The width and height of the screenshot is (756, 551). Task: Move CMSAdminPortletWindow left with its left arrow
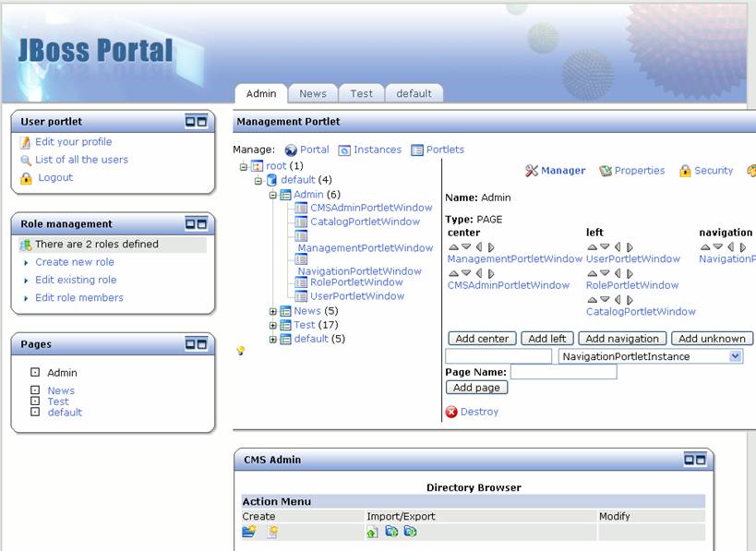pos(479,273)
